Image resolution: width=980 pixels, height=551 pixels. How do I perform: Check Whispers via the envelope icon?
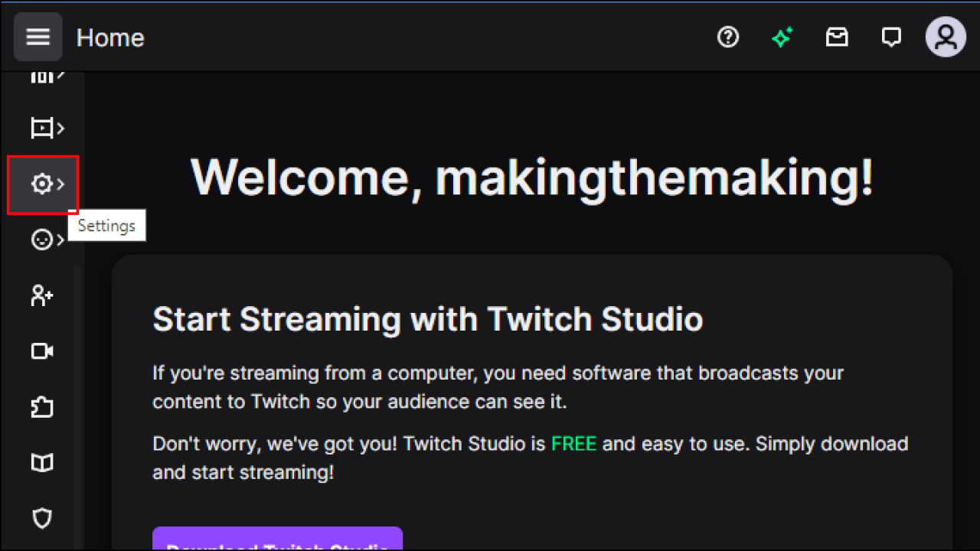(x=837, y=37)
